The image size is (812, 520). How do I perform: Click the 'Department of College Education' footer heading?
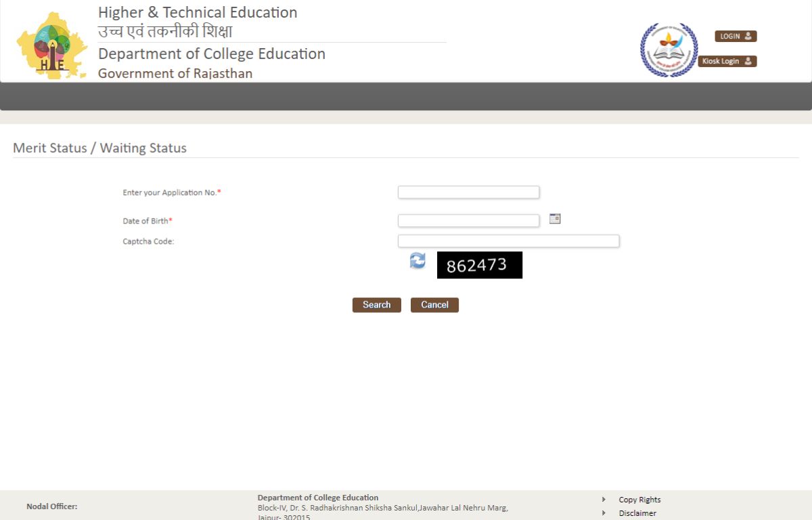[x=318, y=498]
